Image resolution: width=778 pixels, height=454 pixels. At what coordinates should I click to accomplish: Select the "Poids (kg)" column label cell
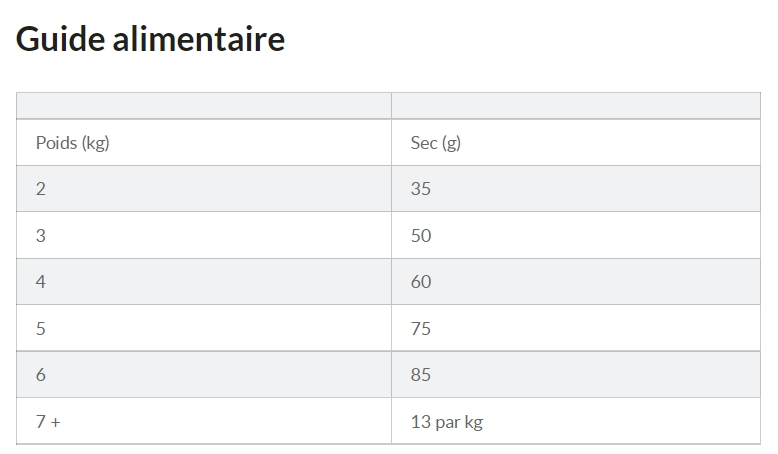point(203,143)
